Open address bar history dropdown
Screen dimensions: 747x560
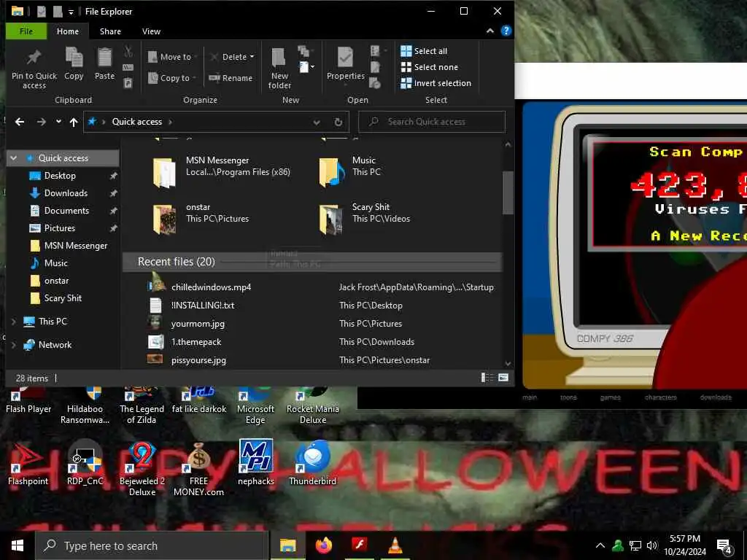click(x=317, y=122)
